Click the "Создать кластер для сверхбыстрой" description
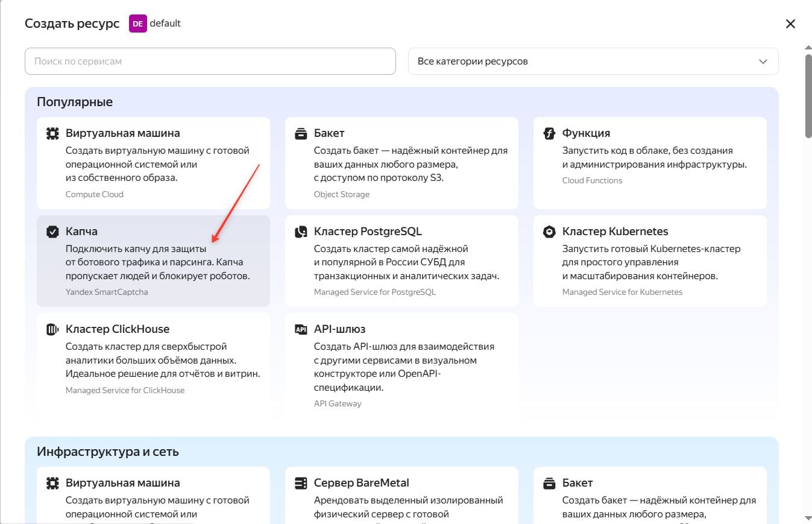 click(163, 360)
